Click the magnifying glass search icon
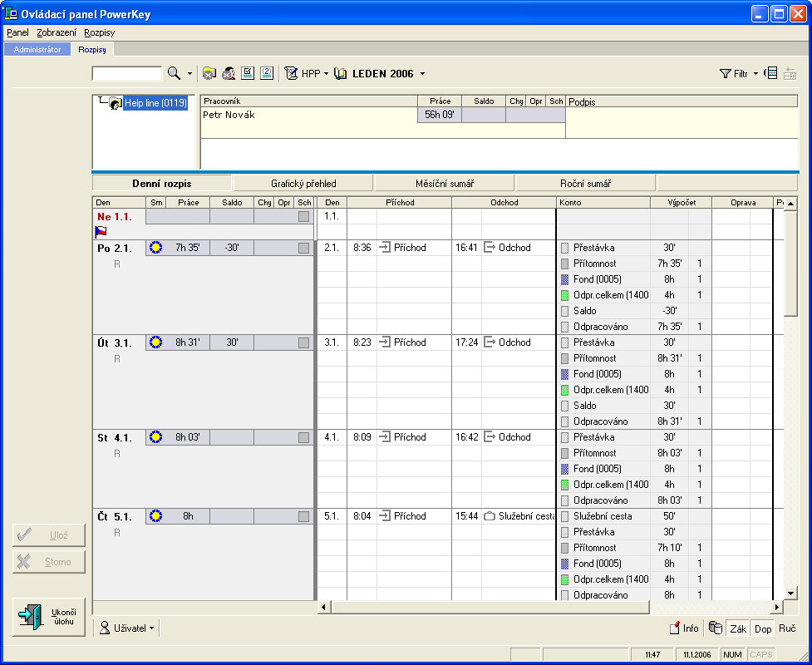The height and width of the screenshot is (665, 812). [174, 74]
